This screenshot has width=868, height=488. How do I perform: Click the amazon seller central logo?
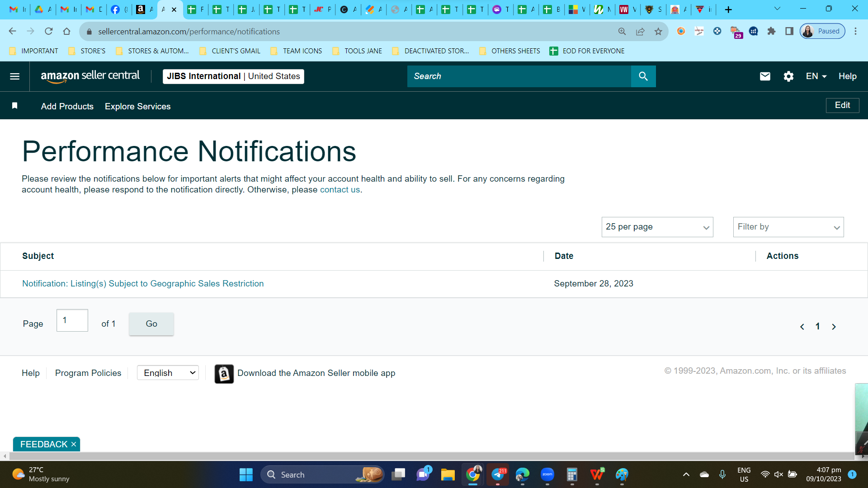90,76
